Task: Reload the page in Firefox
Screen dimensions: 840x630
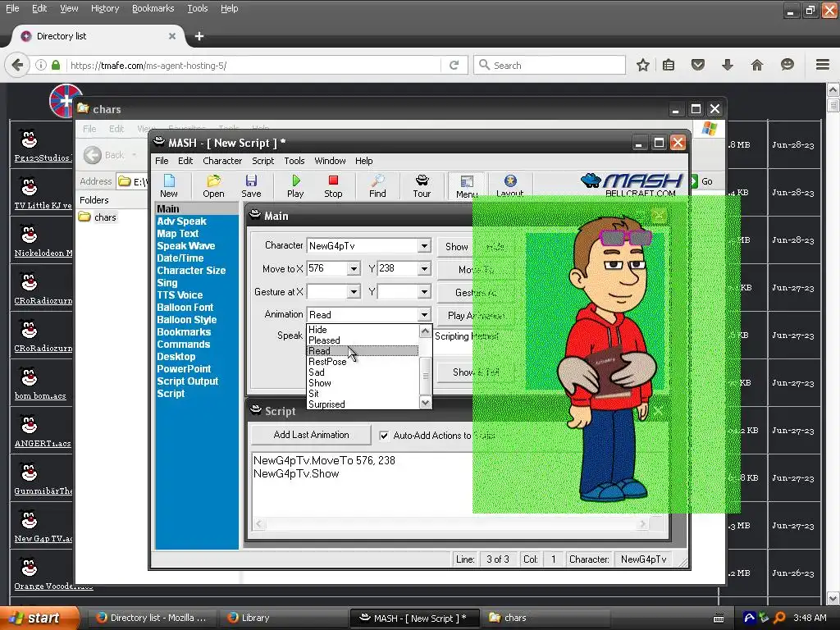Action: click(454, 66)
